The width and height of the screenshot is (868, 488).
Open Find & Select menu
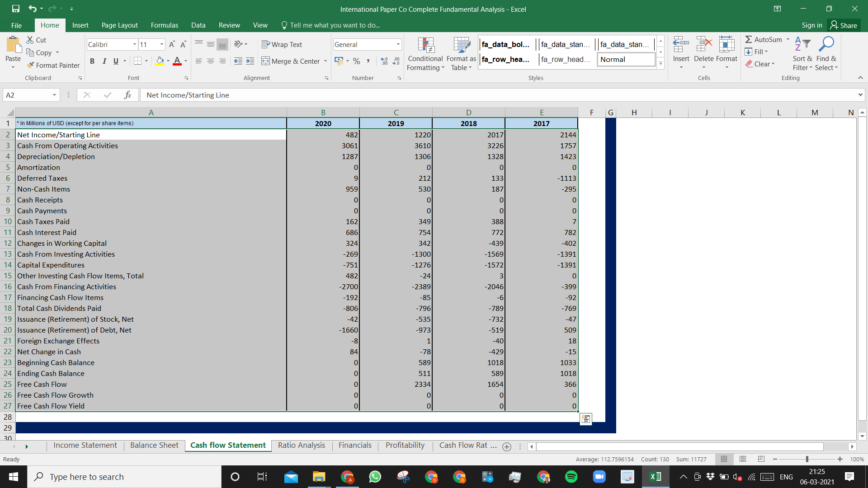tap(826, 53)
